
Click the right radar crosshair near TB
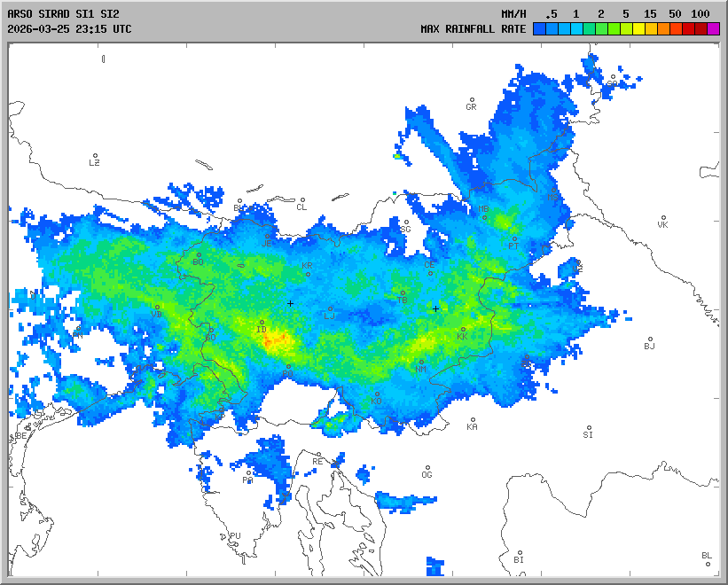435,308
